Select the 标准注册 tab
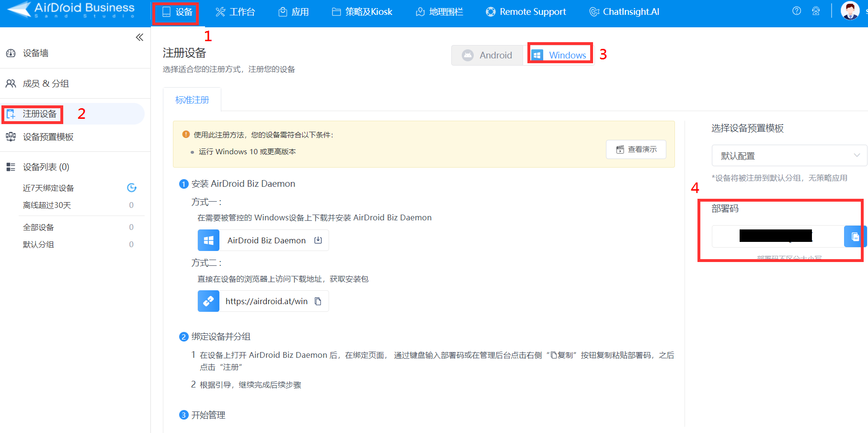 pyautogui.click(x=192, y=100)
